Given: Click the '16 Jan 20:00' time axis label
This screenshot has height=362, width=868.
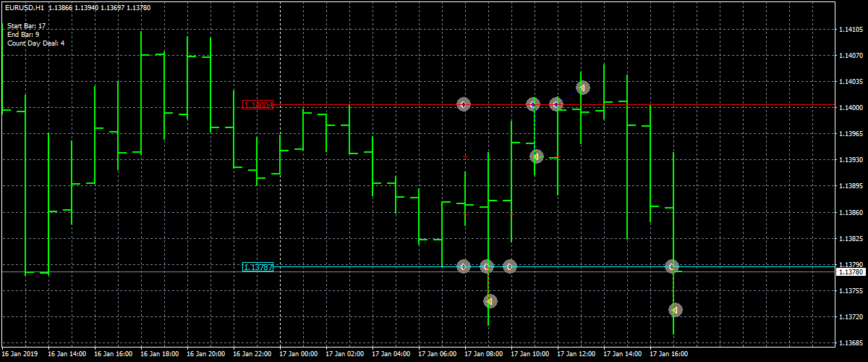Looking at the screenshot, I should click(206, 355).
